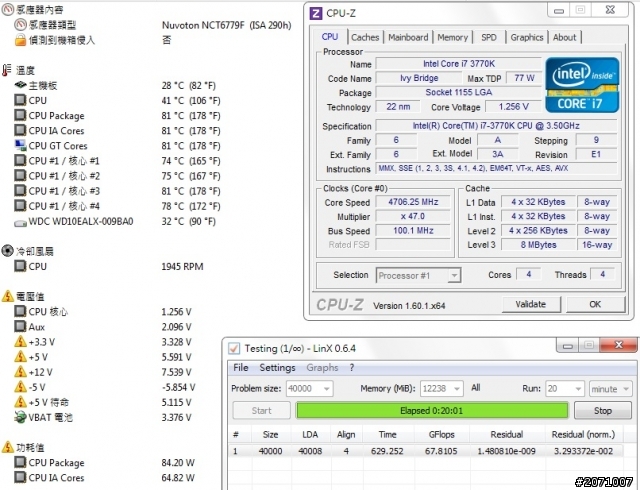Image resolution: width=640 pixels, height=490 pixels.
Task: Click the CPU core 1.256 V voltage icon
Action: (x=20, y=312)
